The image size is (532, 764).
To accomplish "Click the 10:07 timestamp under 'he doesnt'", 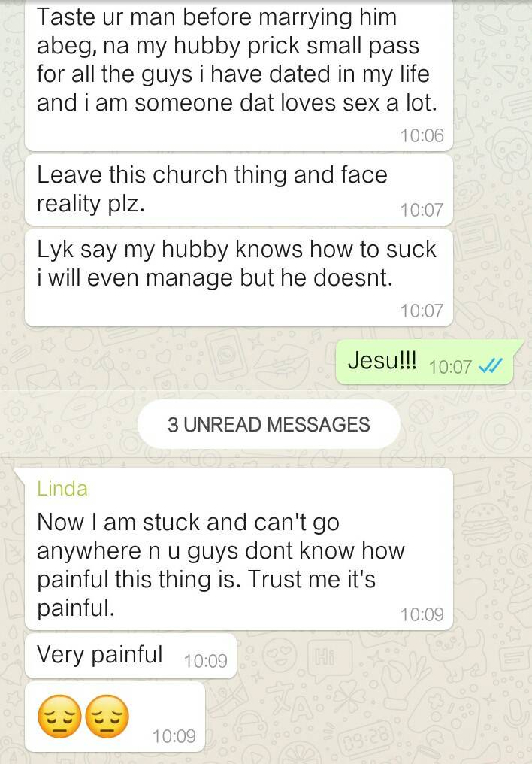I will [422, 311].
